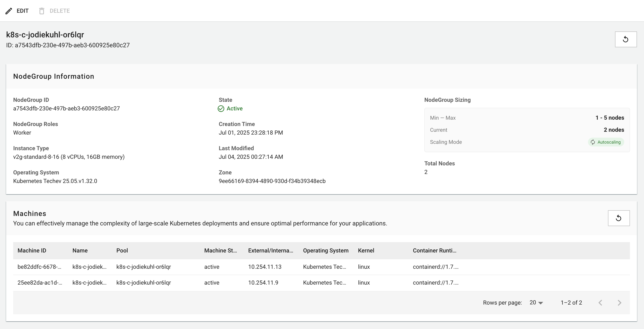Click the name k8s-c-jodiek... in the 25ee82da row
644x329 pixels.
tap(89, 283)
